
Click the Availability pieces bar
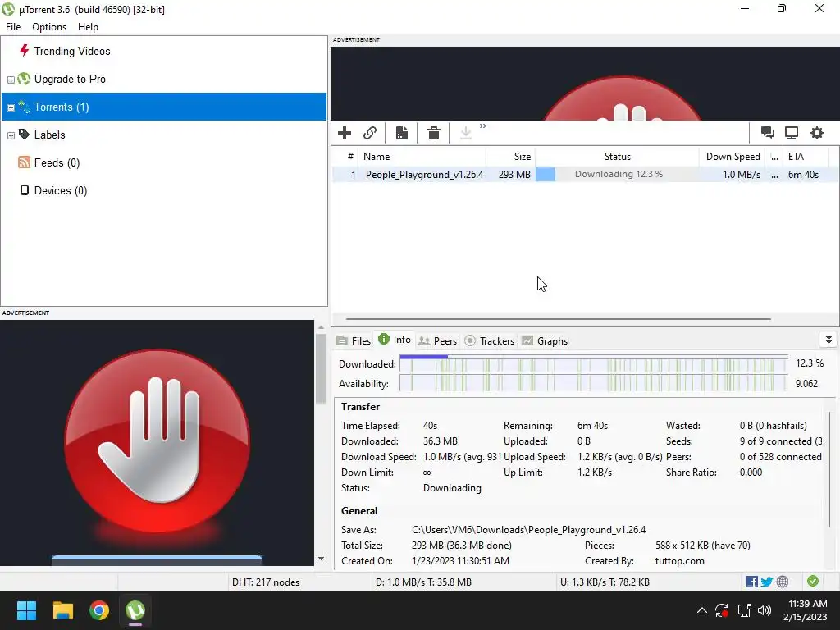pyautogui.click(x=594, y=384)
